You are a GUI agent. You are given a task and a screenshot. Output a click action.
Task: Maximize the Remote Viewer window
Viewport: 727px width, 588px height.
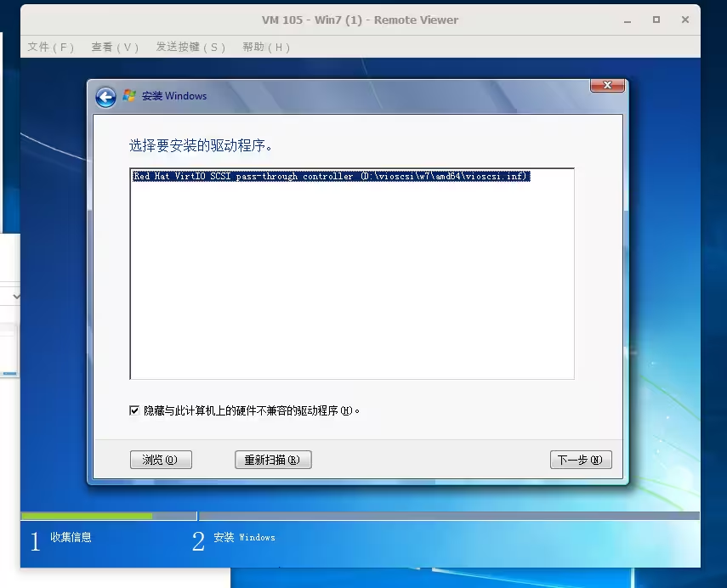pos(656,20)
